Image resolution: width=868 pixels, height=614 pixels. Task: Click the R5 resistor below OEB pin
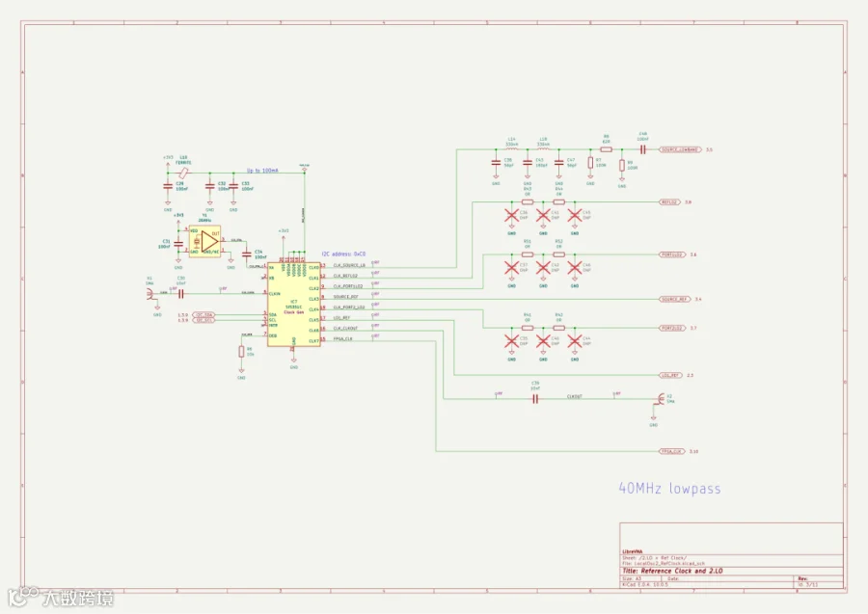[241, 352]
